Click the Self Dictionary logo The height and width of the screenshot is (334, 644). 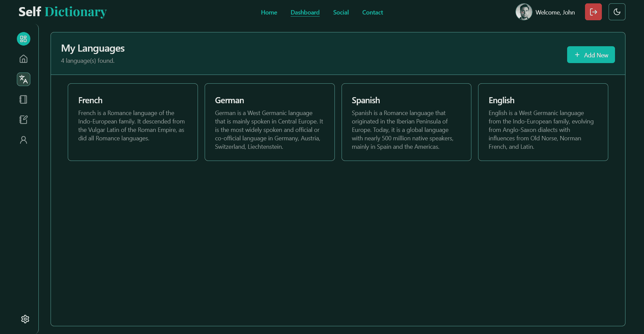(63, 12)
